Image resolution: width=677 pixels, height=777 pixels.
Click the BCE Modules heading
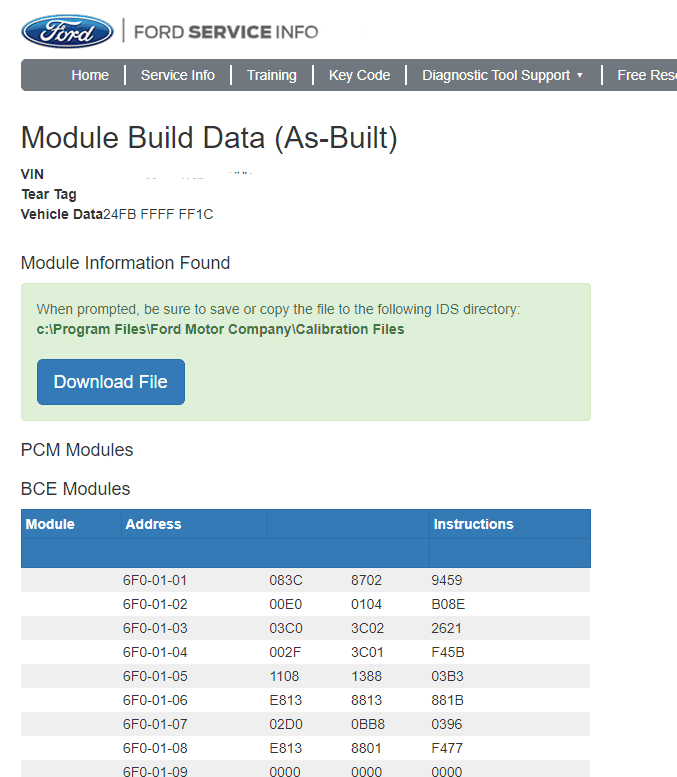click(x=75, y=489)
